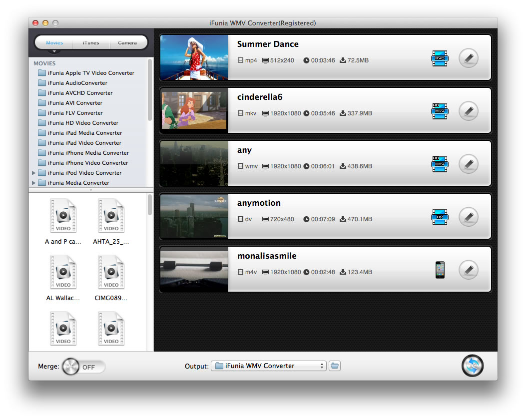Click the Summer Dance title text
This screenshot has height=420, width=526.
pyautogui.click(x=268, y=44)
